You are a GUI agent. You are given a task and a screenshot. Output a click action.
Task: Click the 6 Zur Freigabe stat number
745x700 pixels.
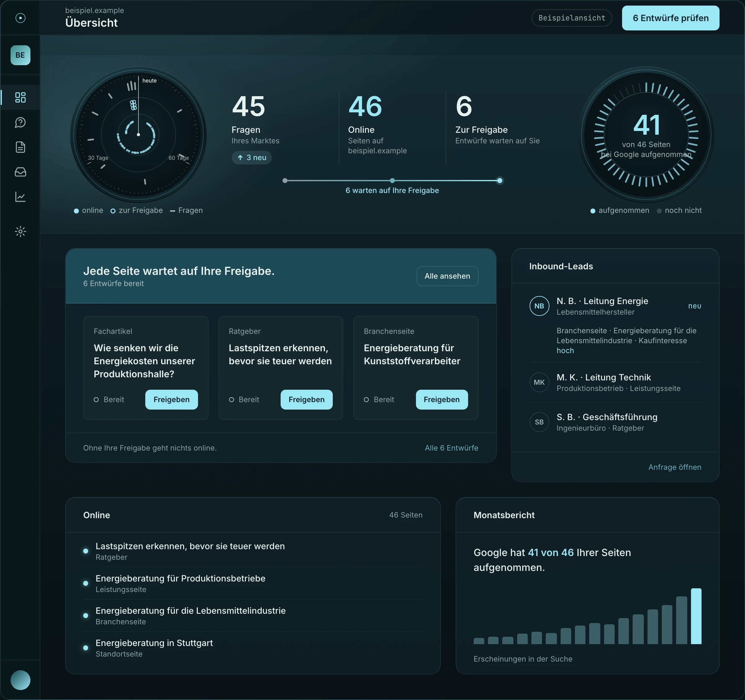click(x=463, y=106)
